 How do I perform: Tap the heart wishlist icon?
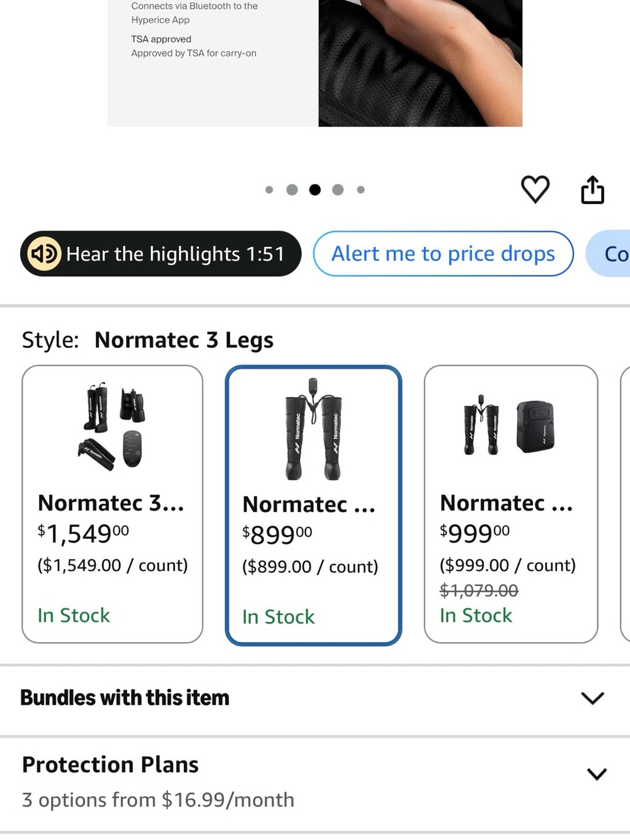tap(535, 189)
